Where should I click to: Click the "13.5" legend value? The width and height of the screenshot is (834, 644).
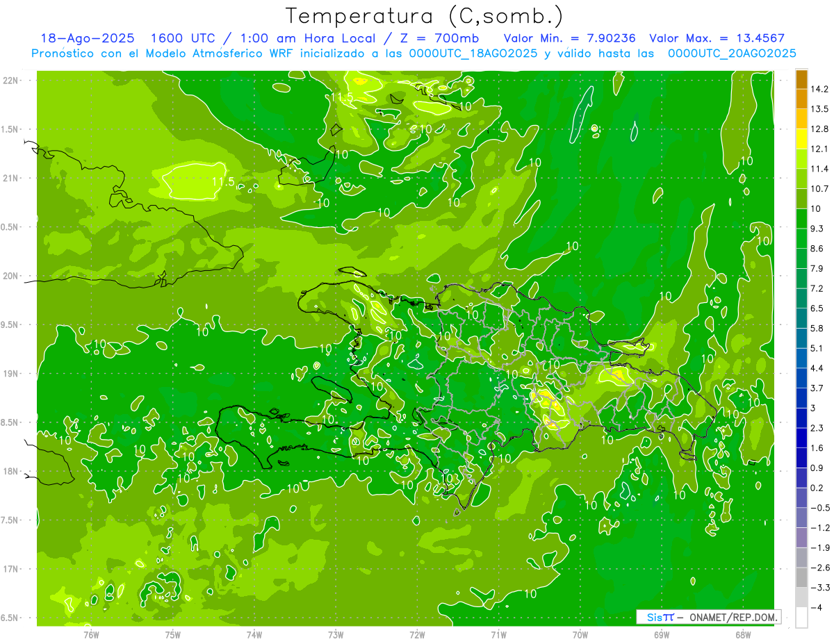(819, 109)
